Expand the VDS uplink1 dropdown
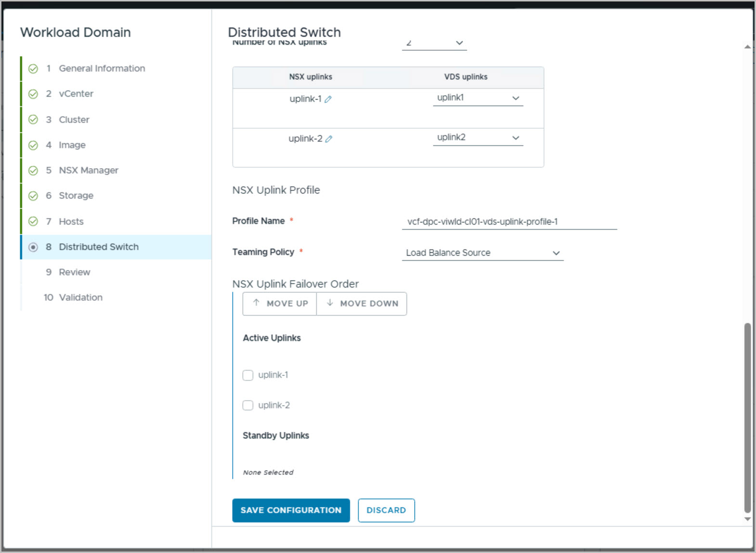This screenshot has width=756, height=553. coord(478,98)
